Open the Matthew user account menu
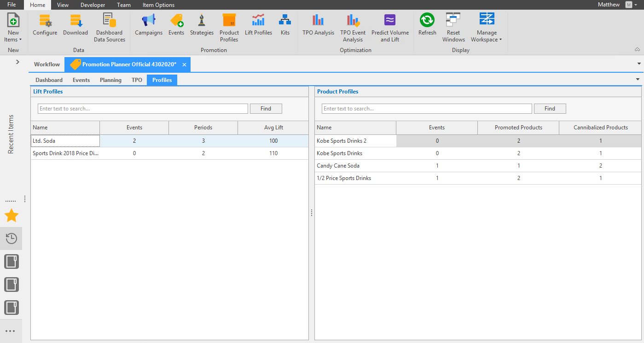 point(617,5)
